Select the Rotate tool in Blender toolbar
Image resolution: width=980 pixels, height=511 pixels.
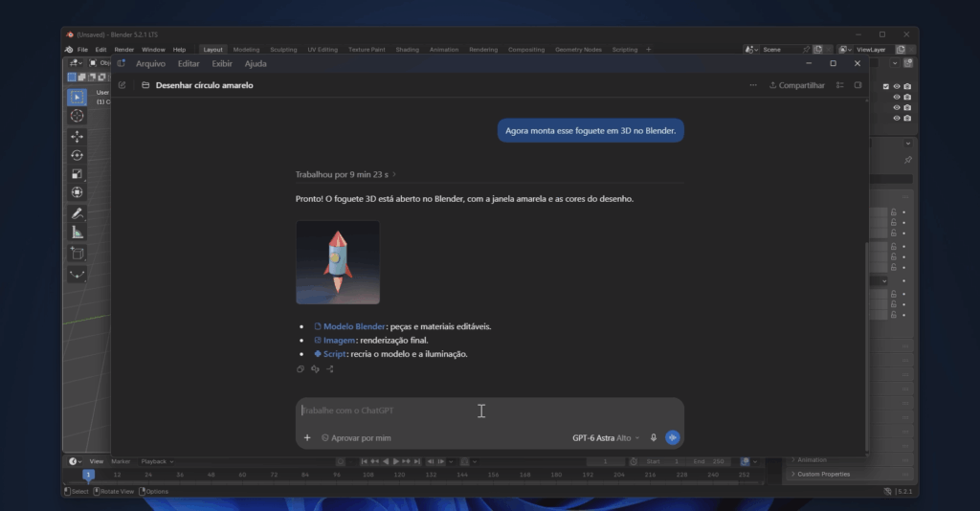pos(77,155)
